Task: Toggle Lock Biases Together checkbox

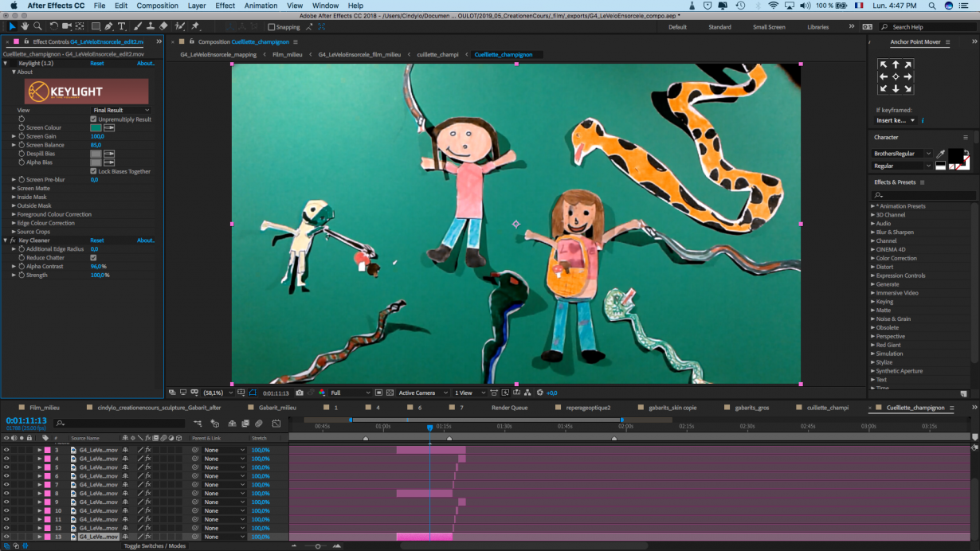Action: coord(93,171)
